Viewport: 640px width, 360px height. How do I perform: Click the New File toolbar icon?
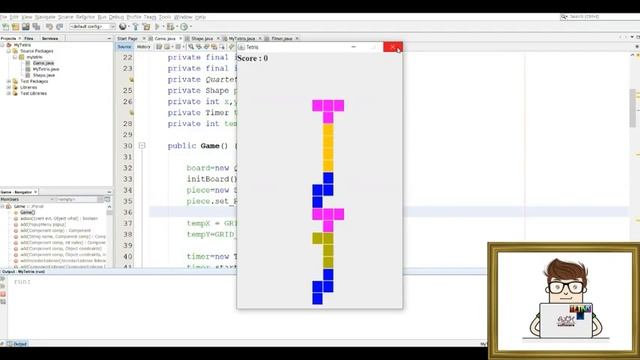click(6, 27)
